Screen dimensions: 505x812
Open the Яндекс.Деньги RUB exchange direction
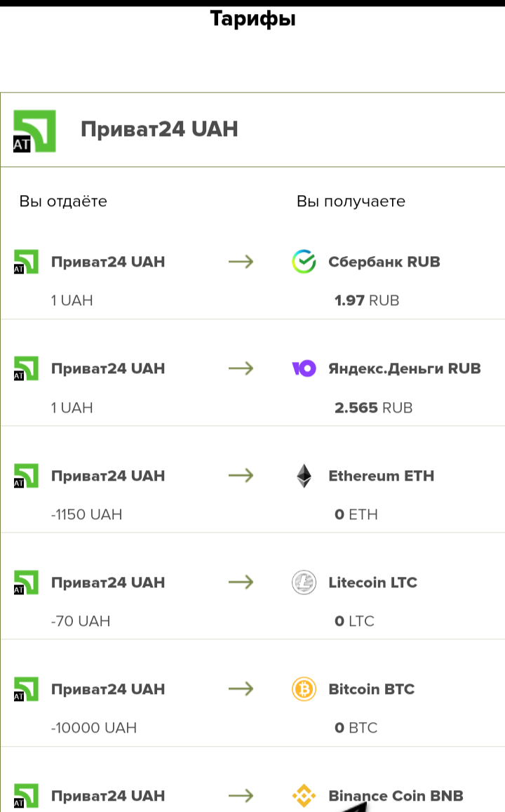tap(404, 368)
